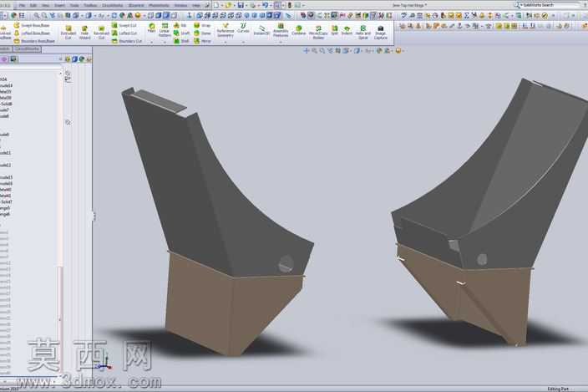
Task: Select the Rib tool
Action: tap(180, 25)
